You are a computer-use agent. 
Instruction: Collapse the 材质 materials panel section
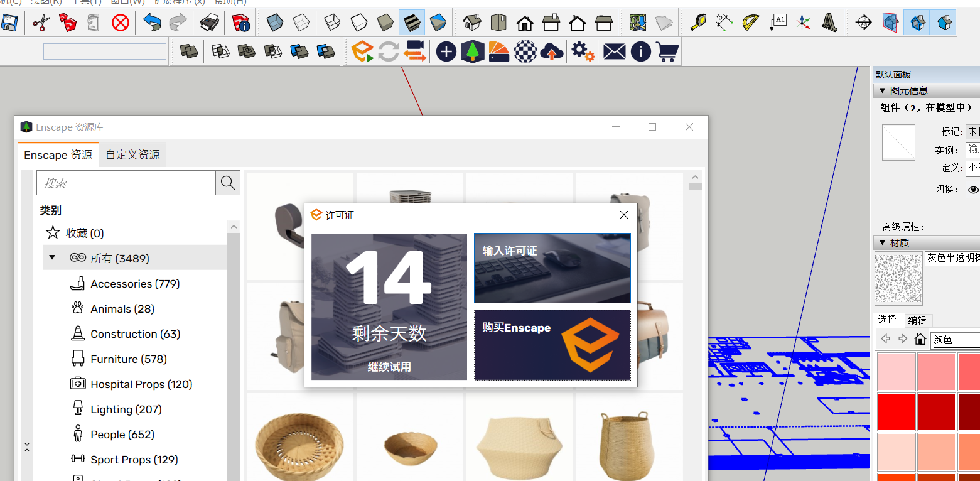pyautogui.click(x=883, y=243)
